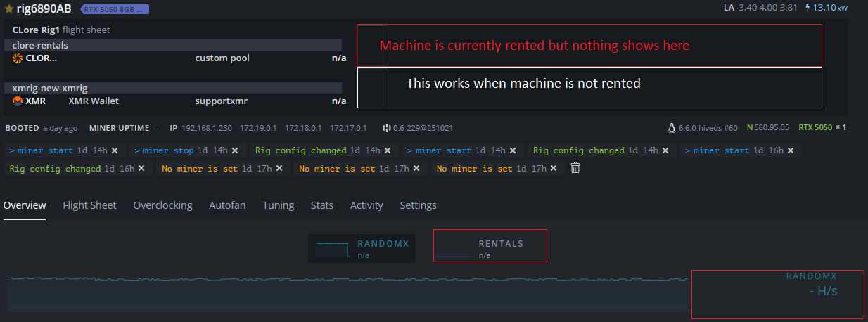Screen dimensions: 868x322
Task: Click the CLORE coin icon
Action: (18, 58)
